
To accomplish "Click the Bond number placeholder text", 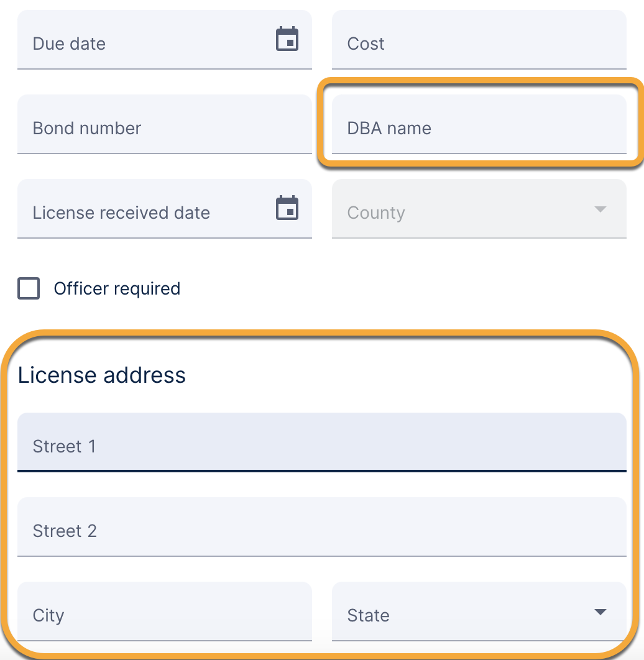I will 87,129.
